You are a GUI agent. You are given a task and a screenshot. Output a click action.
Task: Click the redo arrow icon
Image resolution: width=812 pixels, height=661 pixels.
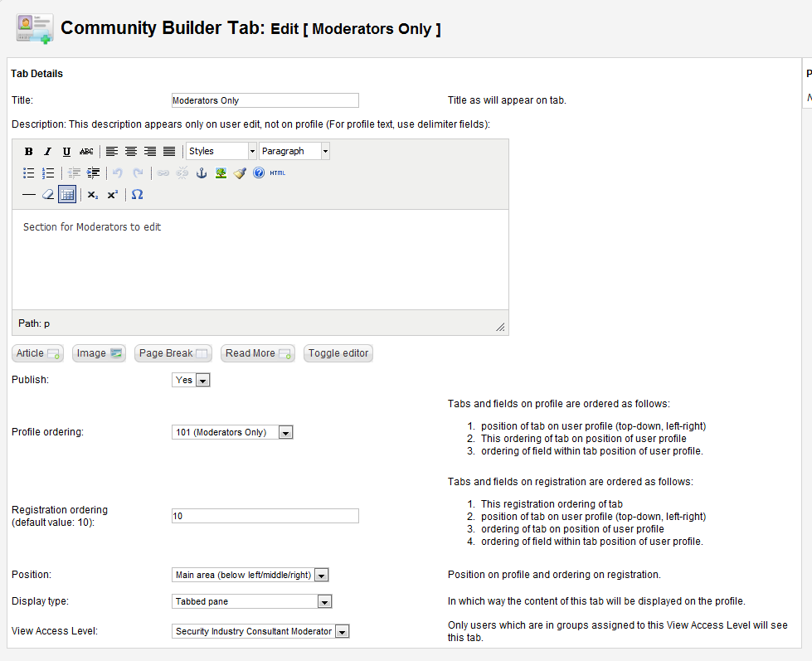[x=138, y=173]
